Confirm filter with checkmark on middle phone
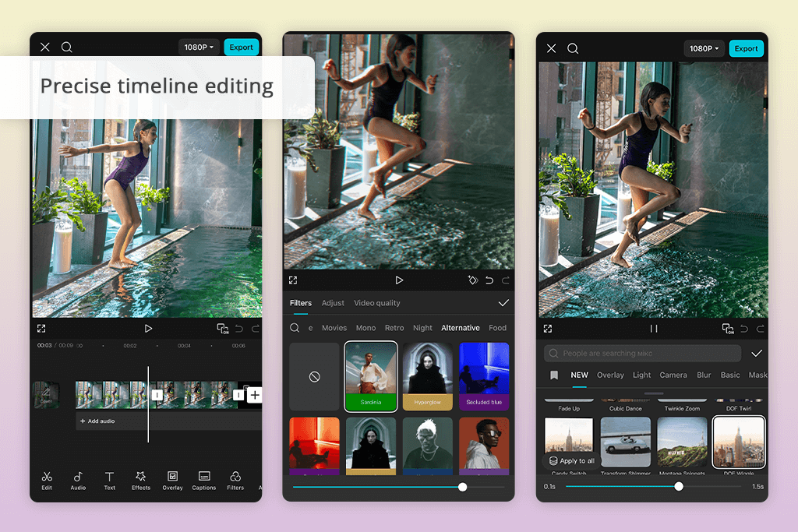Viewport: 798px width, 532px height. (x=503, y=303)
